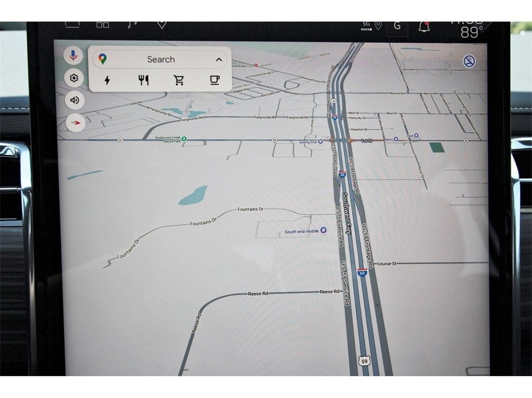Find coffee shops with cup icon
This screenshot has height=398, width=532.
tap(214, 80)
